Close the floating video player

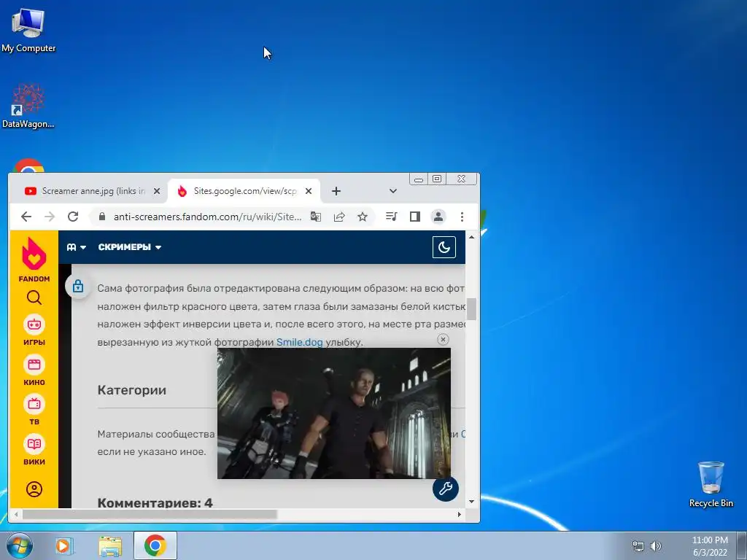click(x=443, y=339)
